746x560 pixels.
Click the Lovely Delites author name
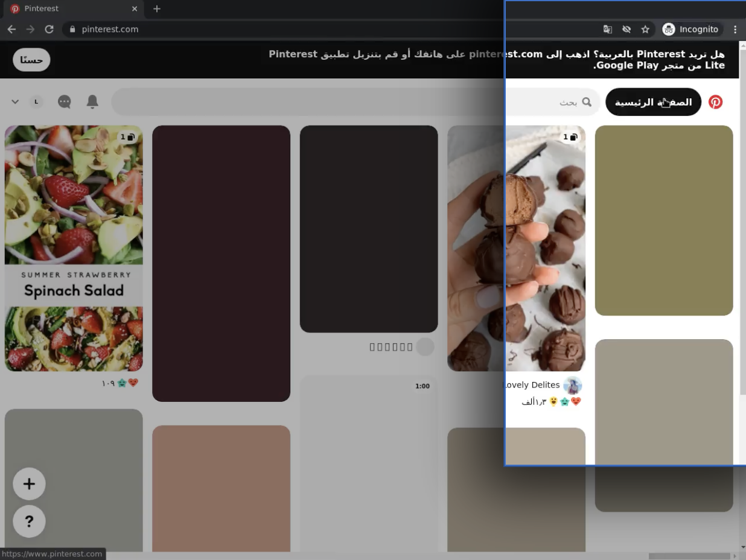tap(531, 385)
